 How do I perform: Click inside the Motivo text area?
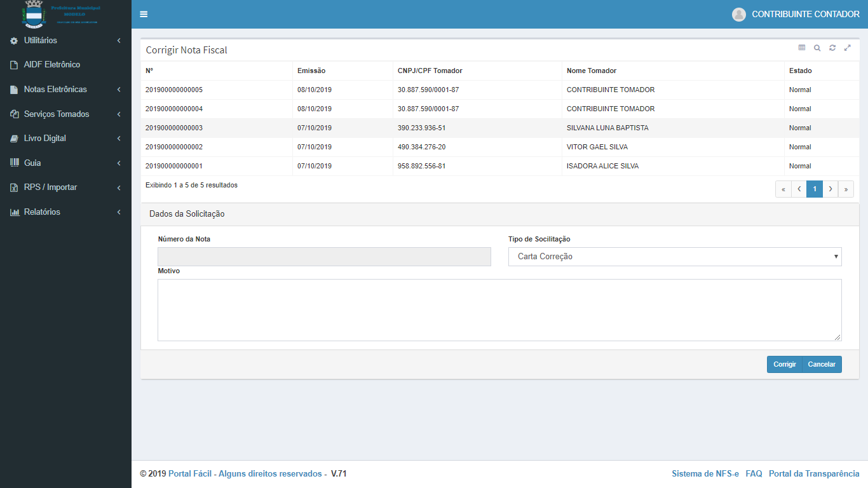(x=499, y=310)
